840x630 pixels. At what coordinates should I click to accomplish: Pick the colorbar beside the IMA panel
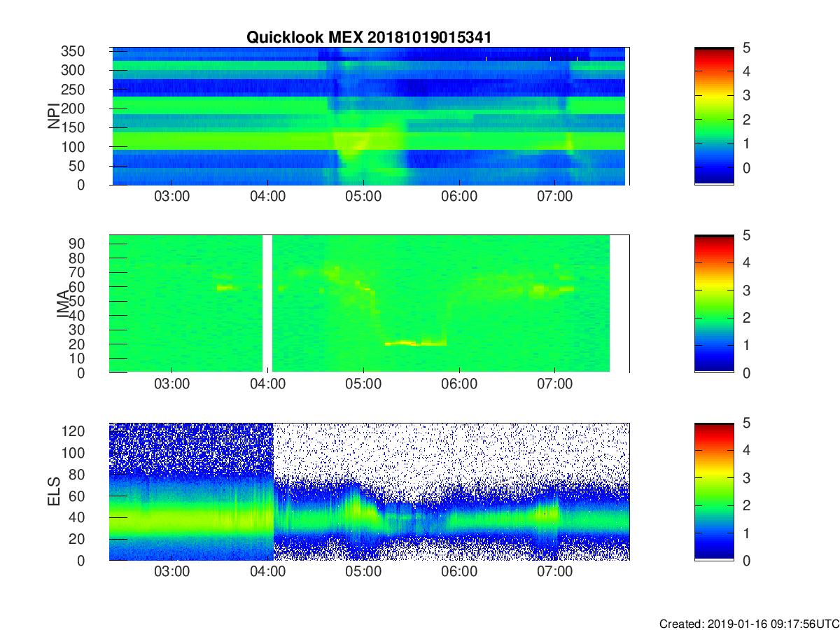(x=714, y=304)
